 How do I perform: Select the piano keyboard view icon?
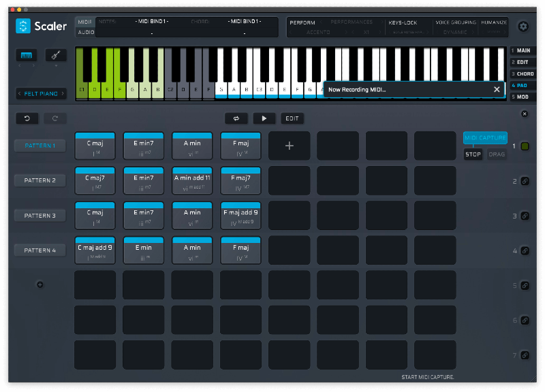[x=27, y=56]
